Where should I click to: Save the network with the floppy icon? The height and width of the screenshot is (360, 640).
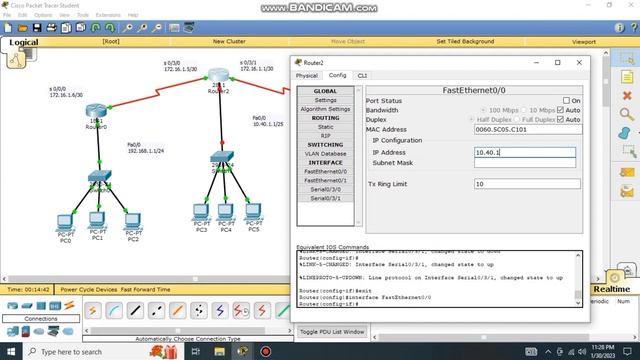(x=37, y=28)
